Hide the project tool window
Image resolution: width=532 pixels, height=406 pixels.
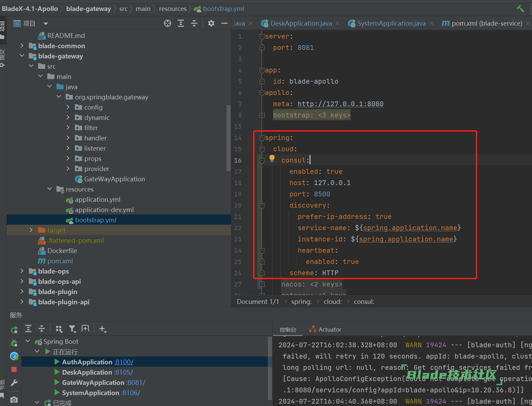(x=224, y=23)
